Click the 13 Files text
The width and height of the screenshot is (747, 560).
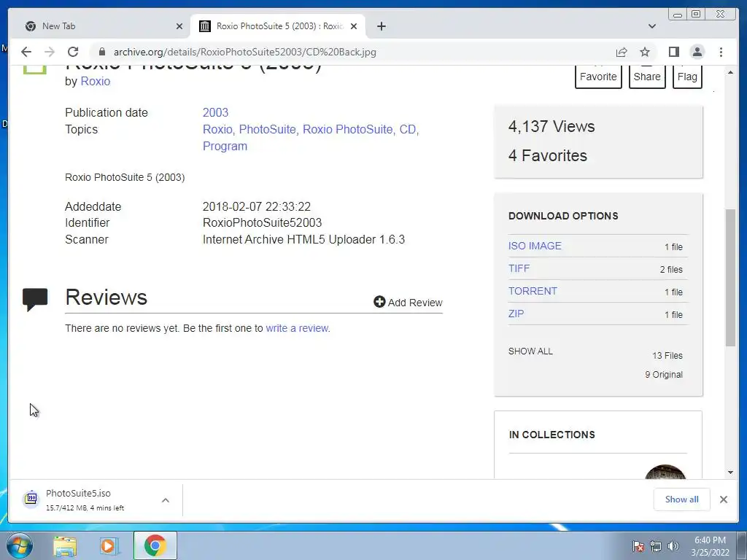click(x=667, y=356)
